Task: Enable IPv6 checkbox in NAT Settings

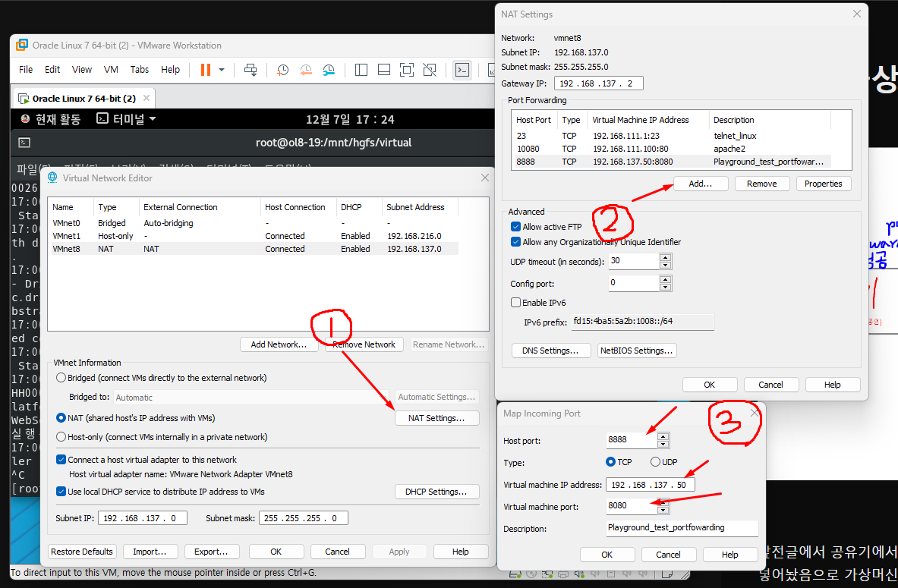Action: click(515, 302)
